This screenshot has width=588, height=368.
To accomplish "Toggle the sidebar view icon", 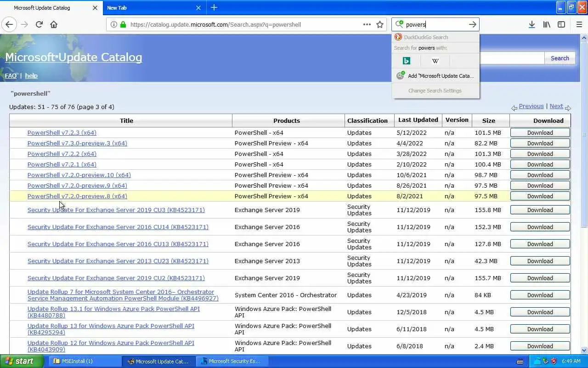I will tap(561, 24).
